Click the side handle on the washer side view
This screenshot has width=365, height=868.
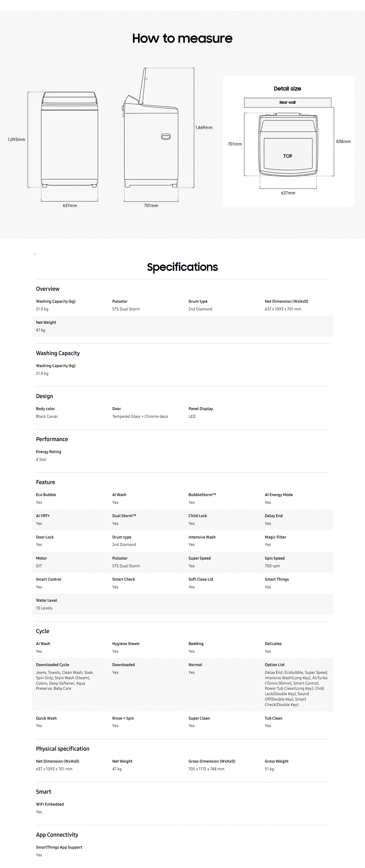[166, 136]
